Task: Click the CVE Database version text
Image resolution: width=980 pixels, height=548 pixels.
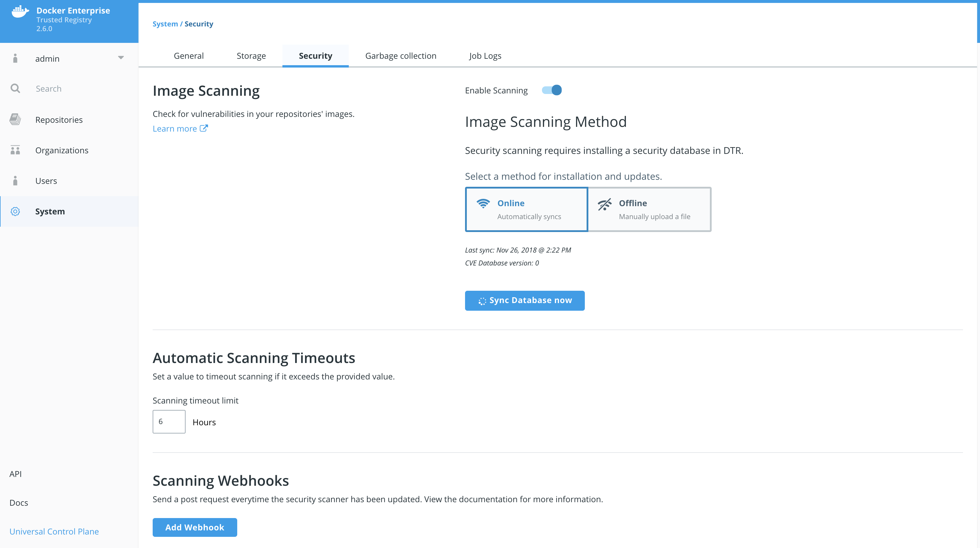Action: click(x=502, y=263)
